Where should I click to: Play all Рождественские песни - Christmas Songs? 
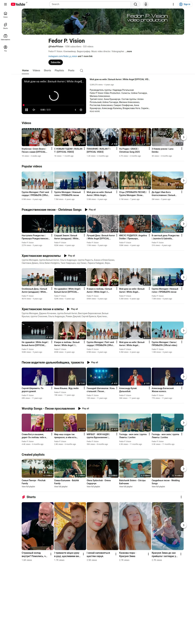click(90, 210)
